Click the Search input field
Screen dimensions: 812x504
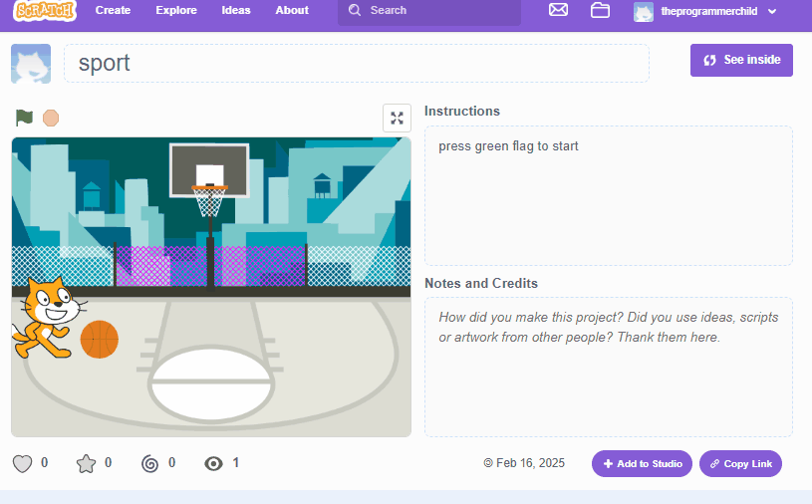(x=429, y=11)
